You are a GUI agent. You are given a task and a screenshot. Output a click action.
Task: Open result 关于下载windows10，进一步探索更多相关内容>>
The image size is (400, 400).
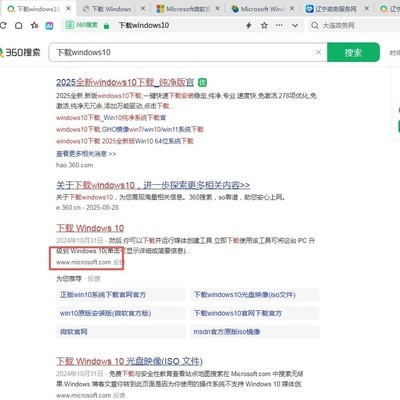[153, 185]
